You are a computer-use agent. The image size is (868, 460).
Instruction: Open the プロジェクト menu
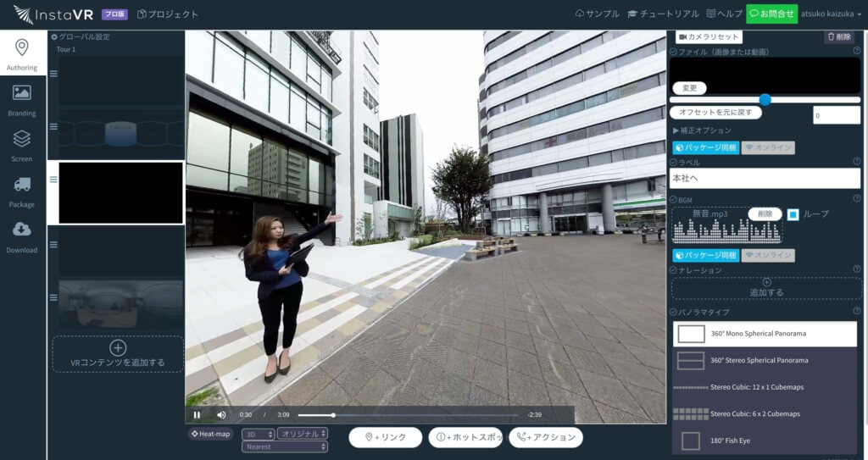point(167,14)
